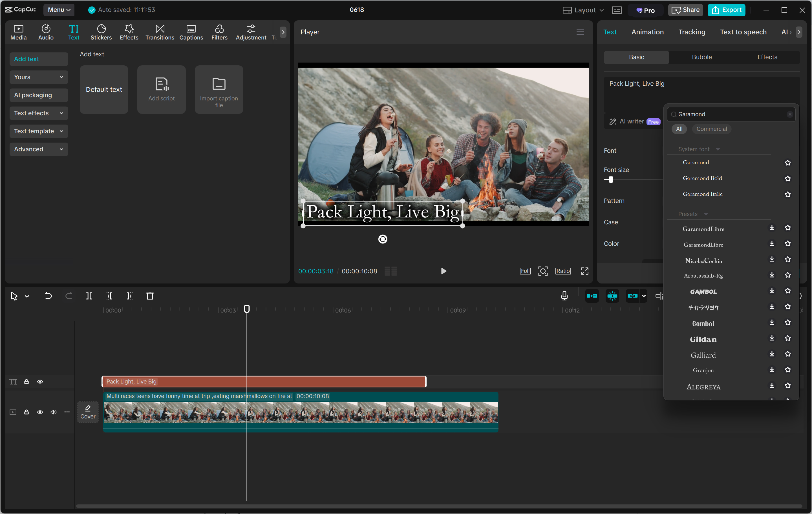
Task: Mute the video track audio
Action: click(53, 412)
